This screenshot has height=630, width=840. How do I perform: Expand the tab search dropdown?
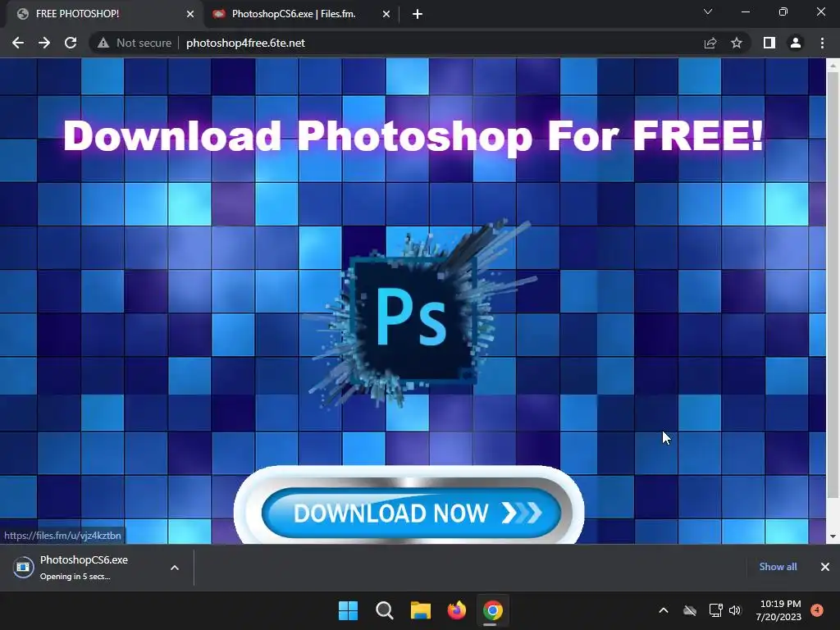[x=708, y=11]
